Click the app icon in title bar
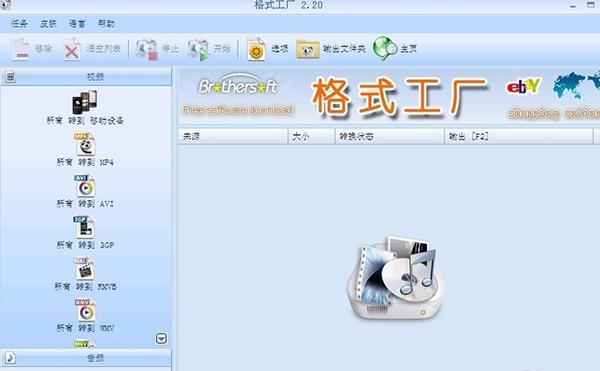Viewport: 600px width, 371px height. (x=6, y=4)
